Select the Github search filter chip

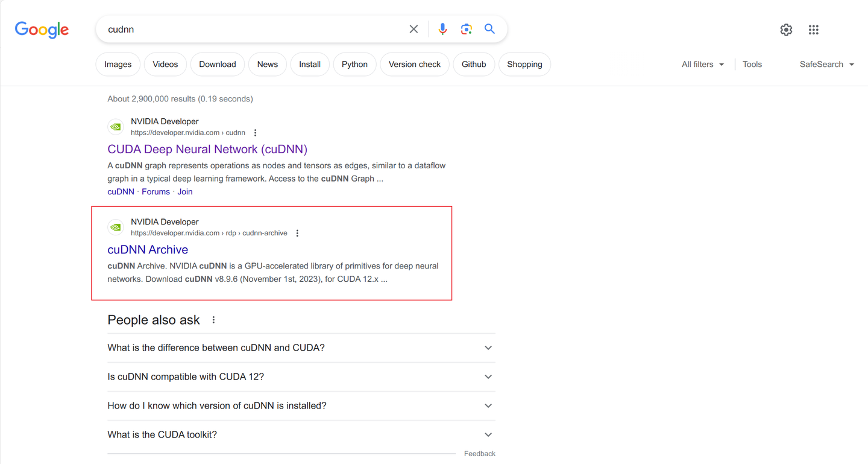coord(474,64)
